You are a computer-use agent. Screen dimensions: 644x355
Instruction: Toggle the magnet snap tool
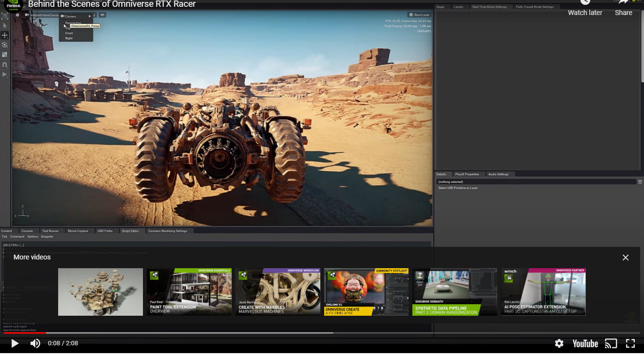5,65
